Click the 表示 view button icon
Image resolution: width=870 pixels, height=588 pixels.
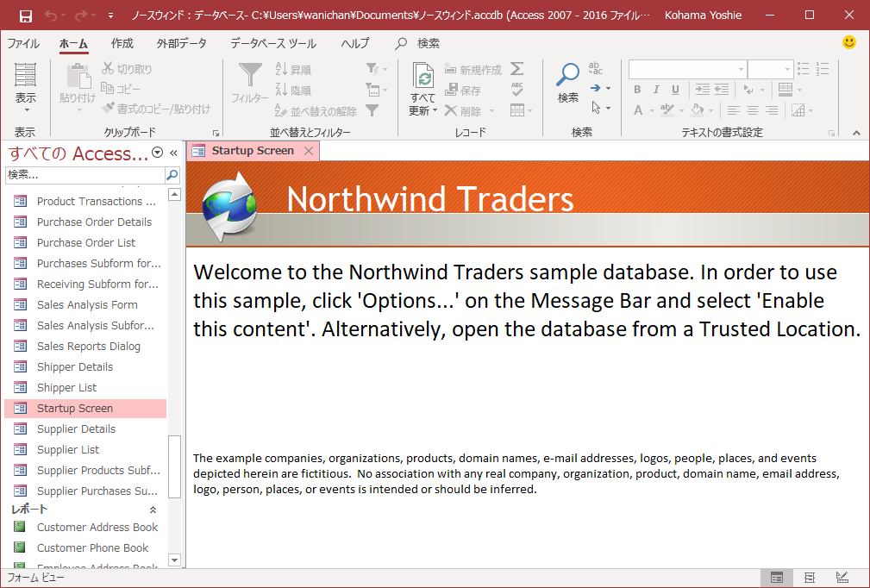[26, 76]
